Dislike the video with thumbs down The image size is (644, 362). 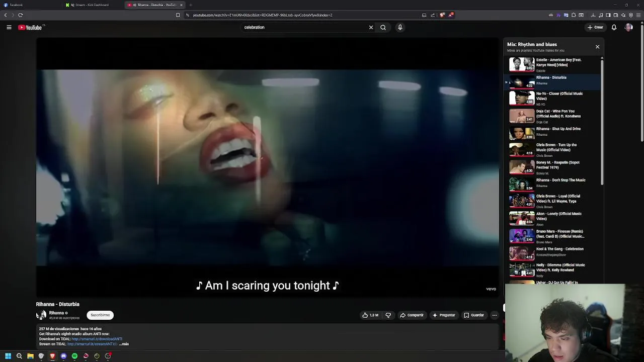[x=388, y=315]
